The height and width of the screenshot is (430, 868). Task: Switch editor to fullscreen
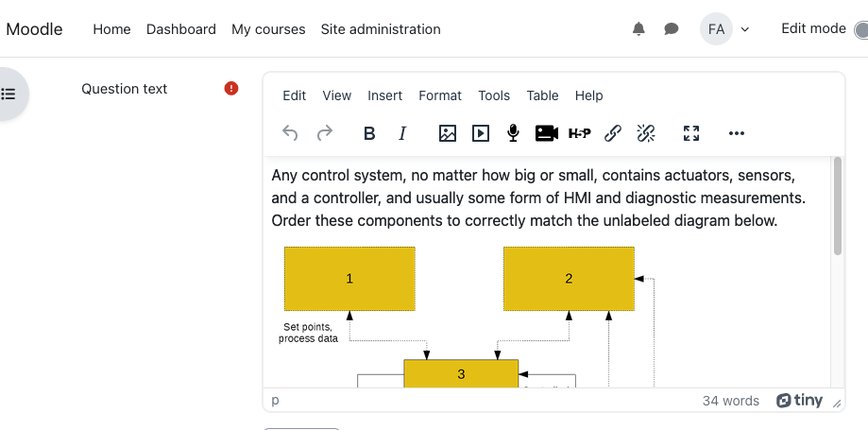pos(690,133)
